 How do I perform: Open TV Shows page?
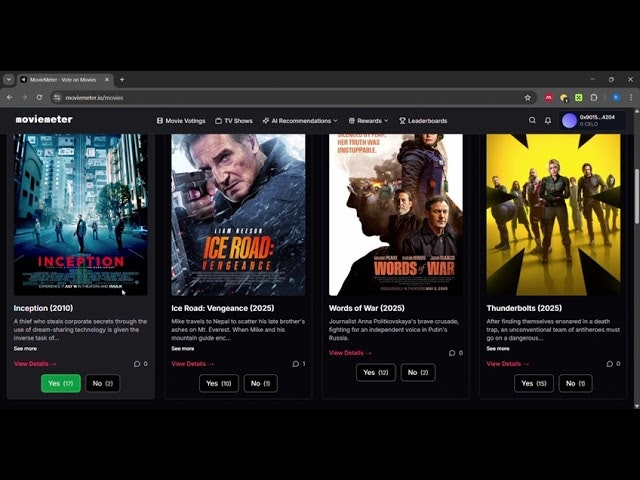click(234, 121)
